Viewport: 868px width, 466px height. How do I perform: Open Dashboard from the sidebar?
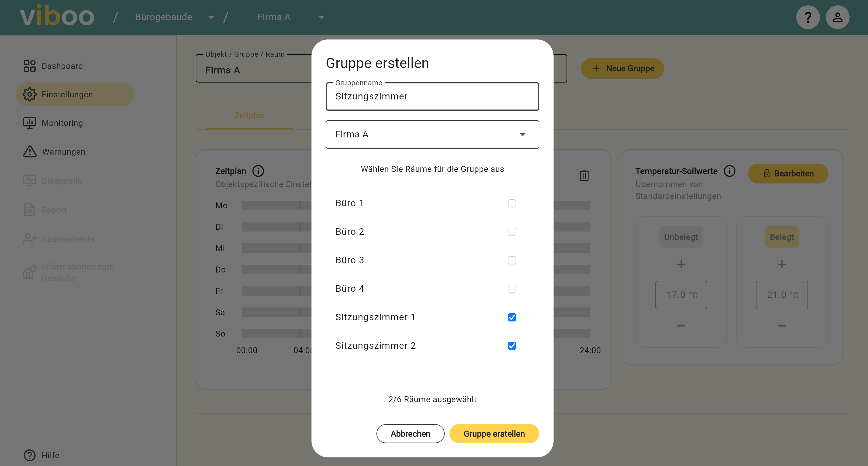[x=62, y=66]
